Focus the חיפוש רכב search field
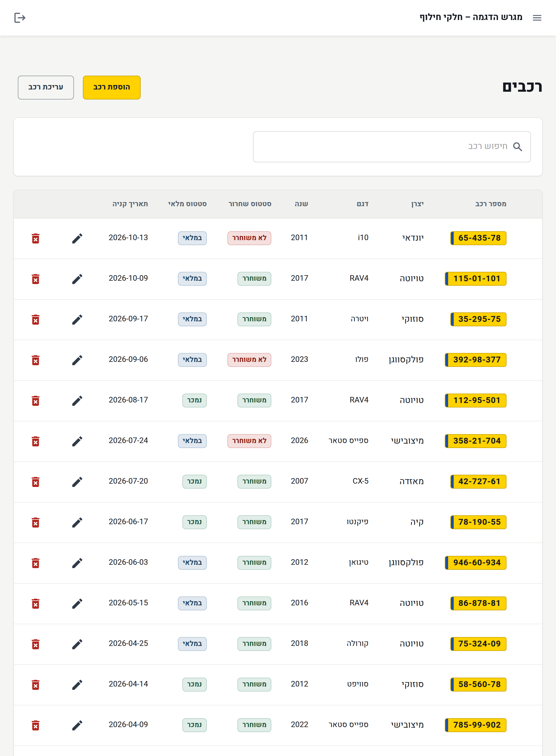This screenshot has height=756, width=556. point(392,147)
